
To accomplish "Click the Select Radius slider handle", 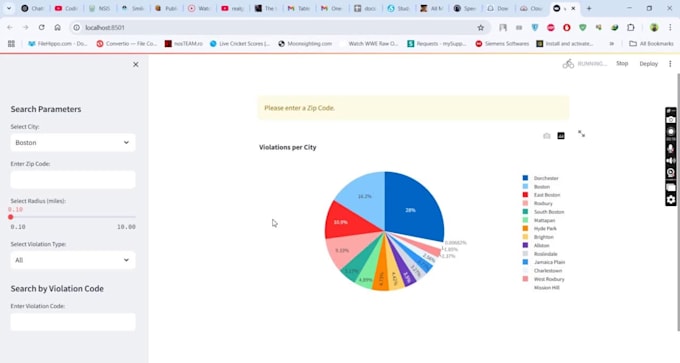I will 11,217.
